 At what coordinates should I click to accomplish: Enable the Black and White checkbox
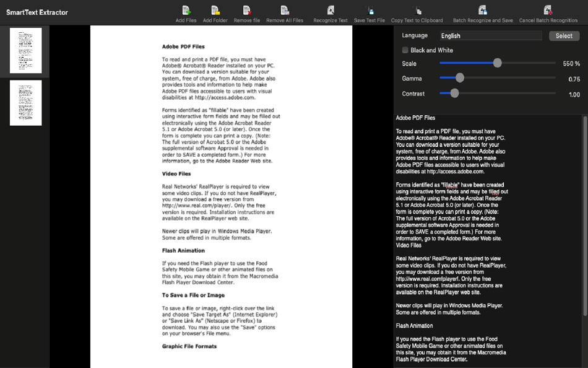tap(405, 50)
